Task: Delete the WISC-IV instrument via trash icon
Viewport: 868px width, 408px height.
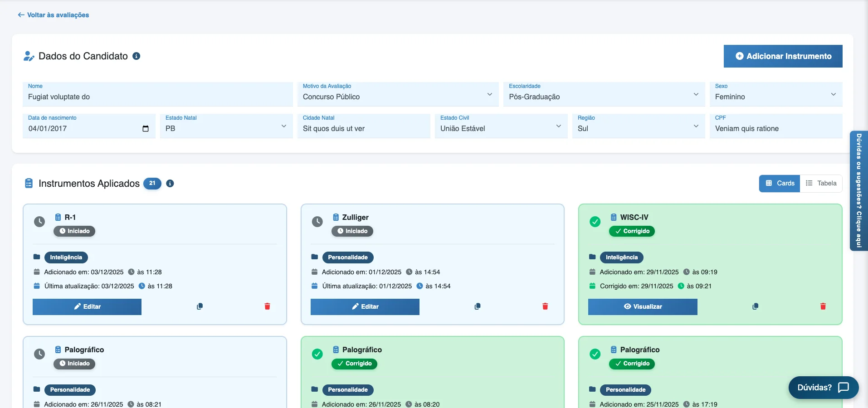Action: tap(823, 306)
